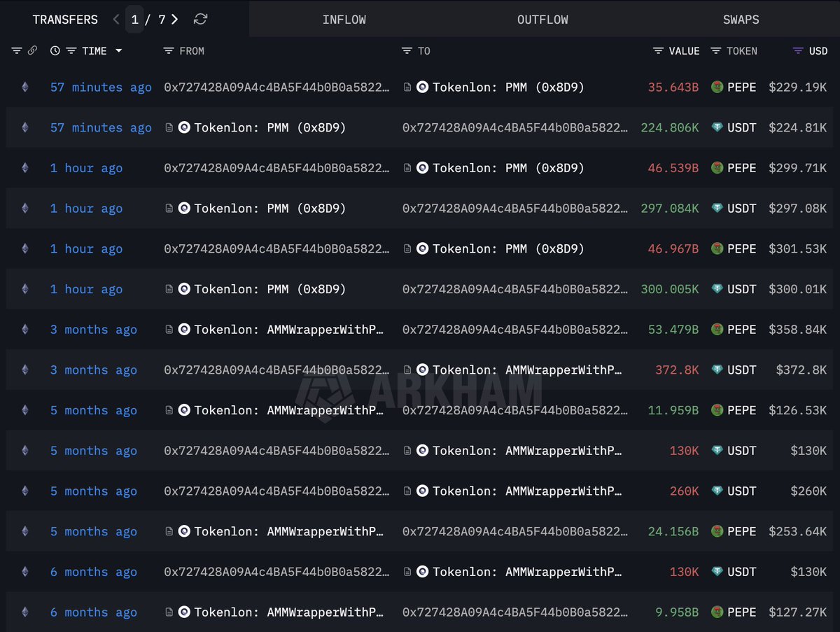The image size is (840, 632).
Task: Click the page number 1 field
Action: point(134,20)
